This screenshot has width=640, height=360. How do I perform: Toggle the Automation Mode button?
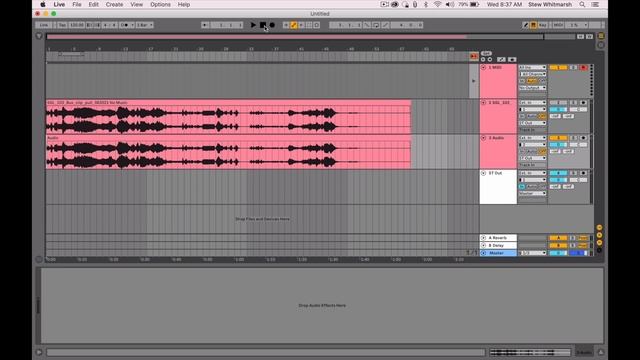(x=501, y=59)
